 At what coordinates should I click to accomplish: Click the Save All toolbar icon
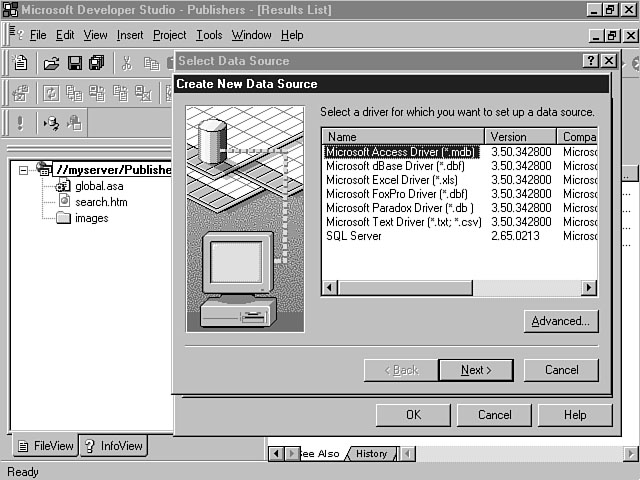[96, 63]
